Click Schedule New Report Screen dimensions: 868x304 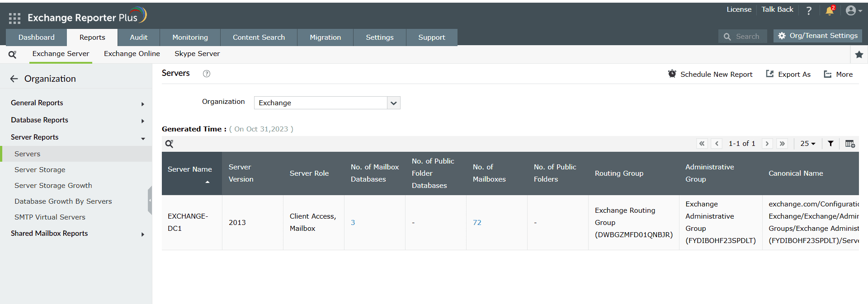click(710, 75)
